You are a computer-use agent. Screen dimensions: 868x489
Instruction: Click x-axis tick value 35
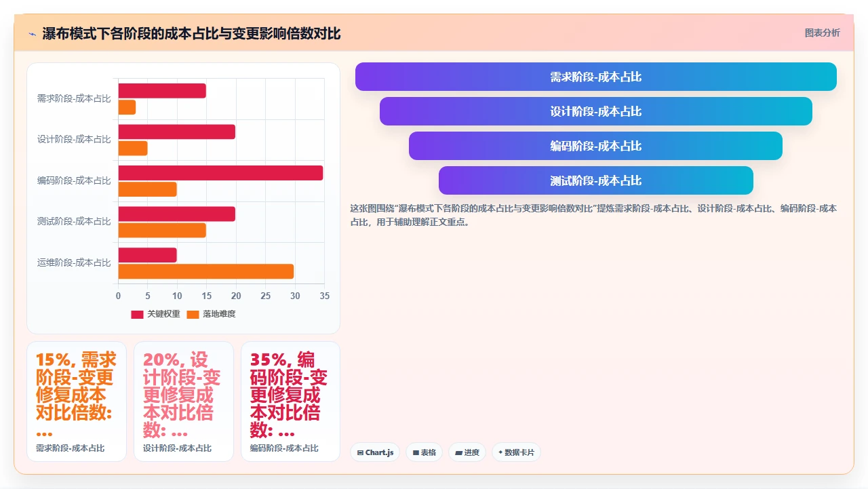tap(325, 296)
